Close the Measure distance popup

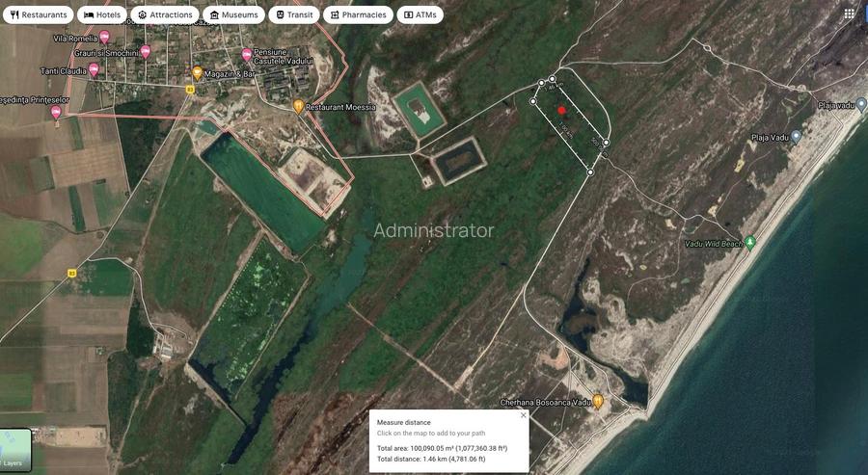click(524, 415)
